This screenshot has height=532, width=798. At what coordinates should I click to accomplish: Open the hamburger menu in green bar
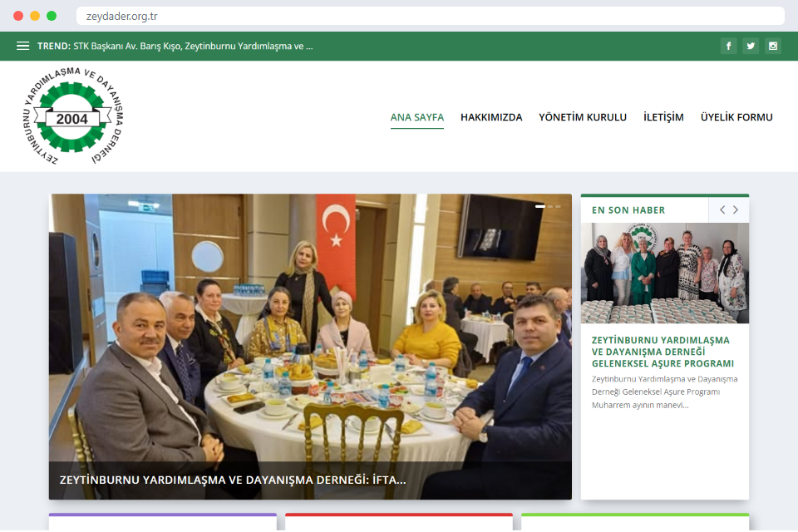click(x=22, y=46)
